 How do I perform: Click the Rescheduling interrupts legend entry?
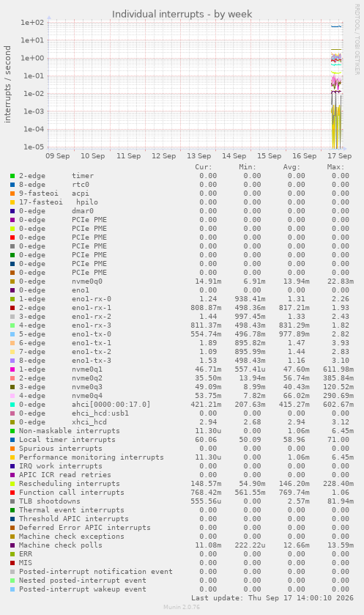click(70, 484)
